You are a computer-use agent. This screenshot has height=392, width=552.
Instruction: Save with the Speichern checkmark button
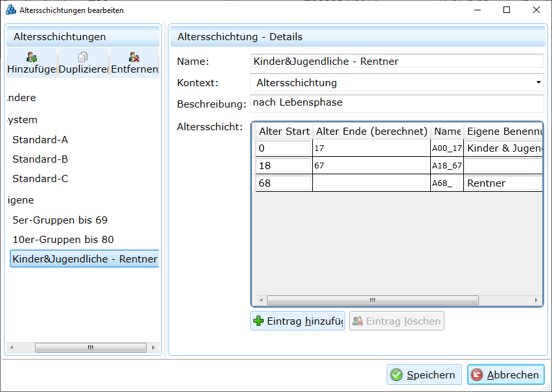(x=424, y=375)
